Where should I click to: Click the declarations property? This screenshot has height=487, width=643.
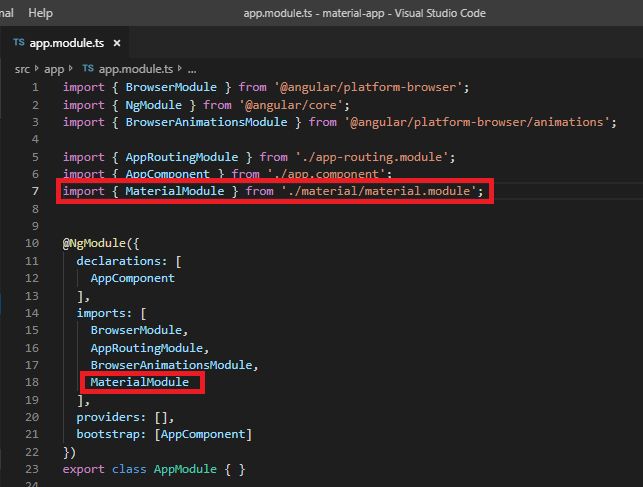119,261
